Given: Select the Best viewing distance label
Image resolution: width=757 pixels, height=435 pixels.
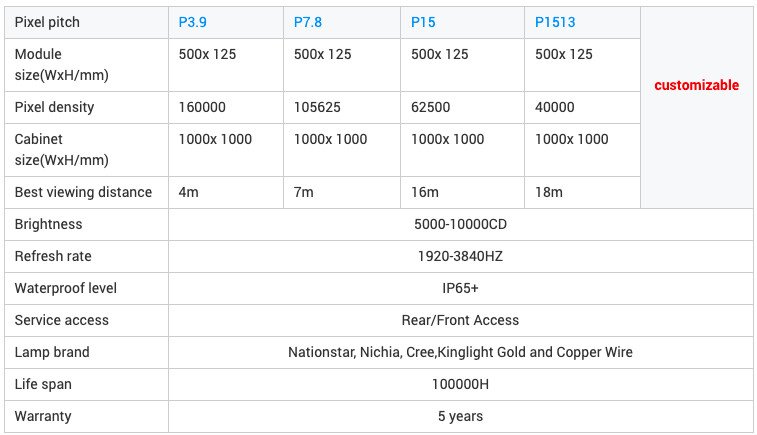Looking at the screenshot, I should [83, 192].
